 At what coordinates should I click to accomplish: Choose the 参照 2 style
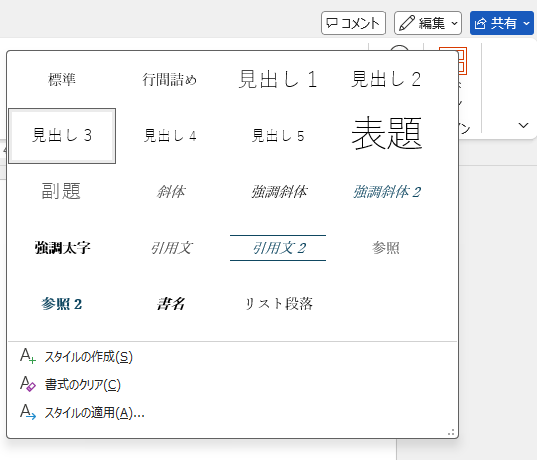(x=62, y=304)
